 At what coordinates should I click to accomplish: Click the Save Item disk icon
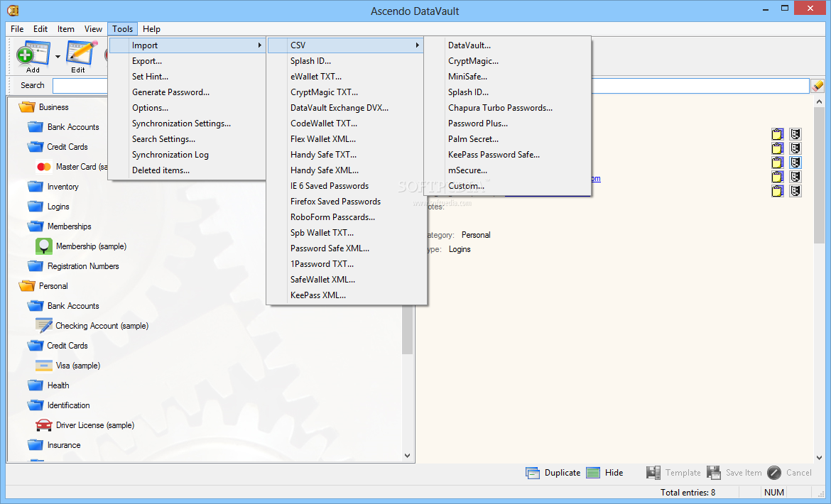(714, 473)
